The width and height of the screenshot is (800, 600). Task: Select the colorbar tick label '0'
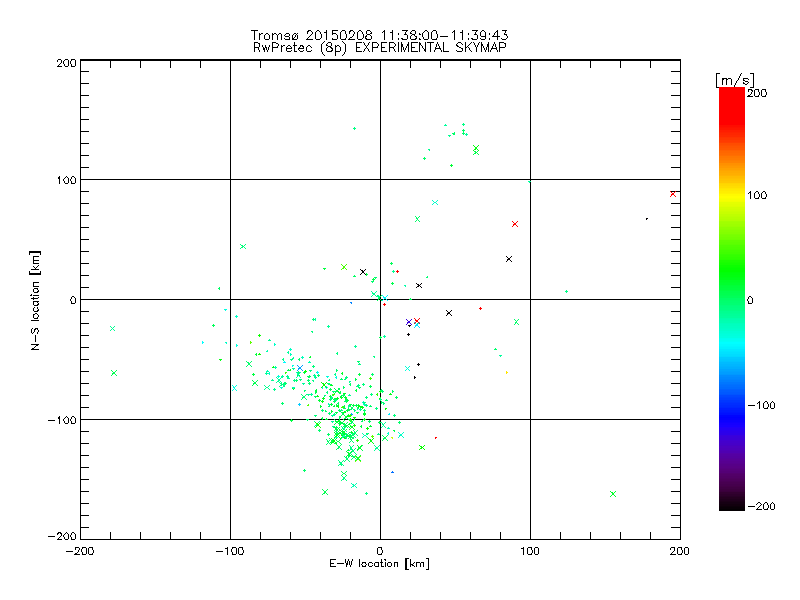click(x=750, y=300)
